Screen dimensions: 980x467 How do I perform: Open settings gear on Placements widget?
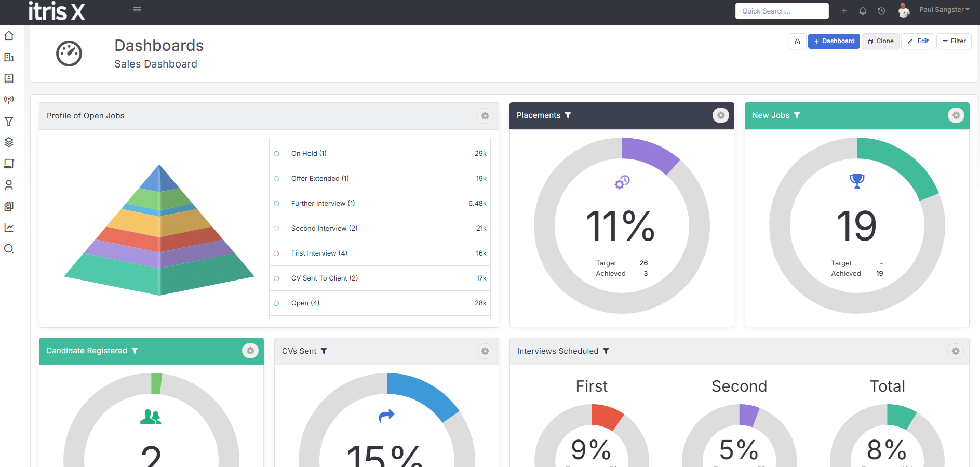point(720,115)
